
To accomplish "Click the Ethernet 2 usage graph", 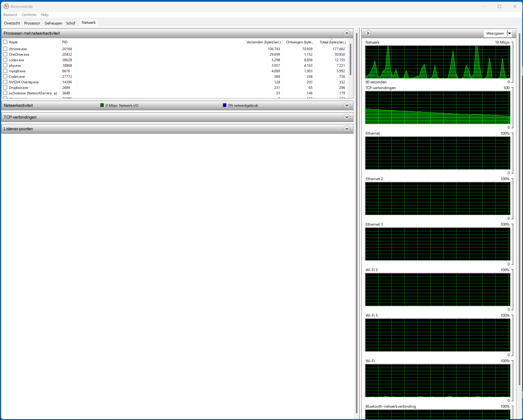I will [438, 198].
